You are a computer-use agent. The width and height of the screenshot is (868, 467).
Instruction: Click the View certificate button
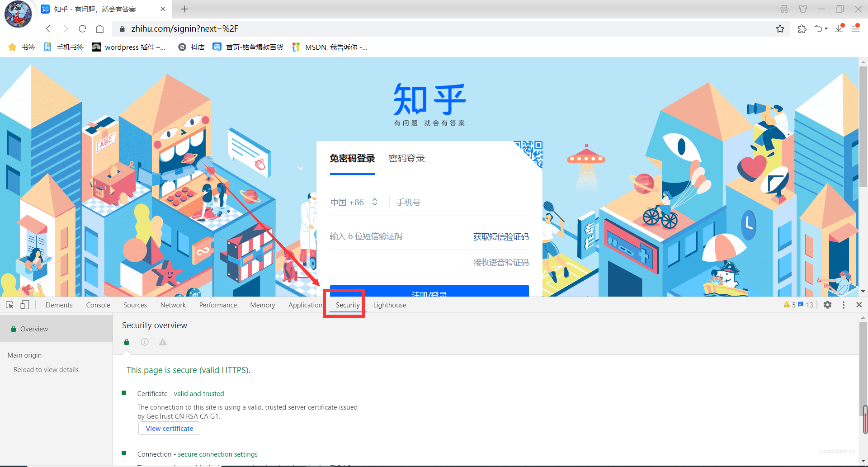169,429
